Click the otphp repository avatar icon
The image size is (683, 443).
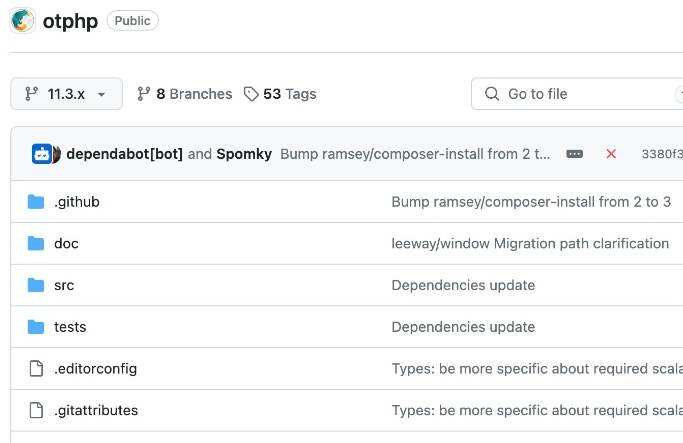23,21
